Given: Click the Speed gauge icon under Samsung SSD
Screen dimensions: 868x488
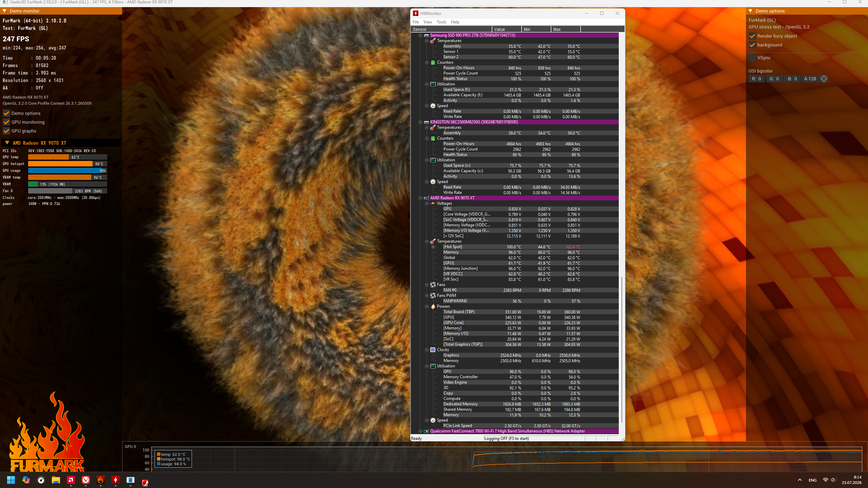Looking at the screenshot, I should point(433,106).
